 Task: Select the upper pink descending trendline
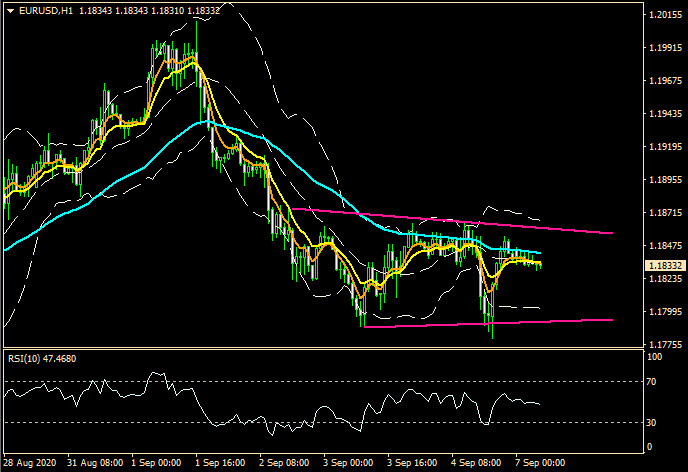click(450, 219)
